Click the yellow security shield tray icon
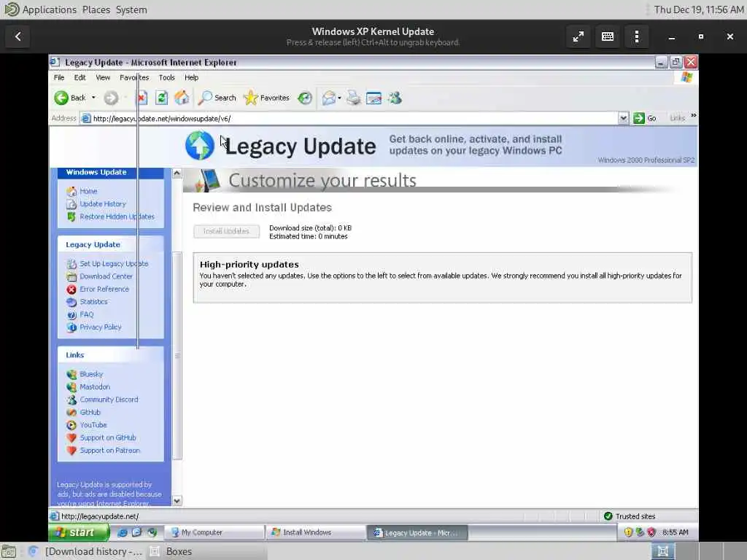The image size is (747, 560). [628, 532]
